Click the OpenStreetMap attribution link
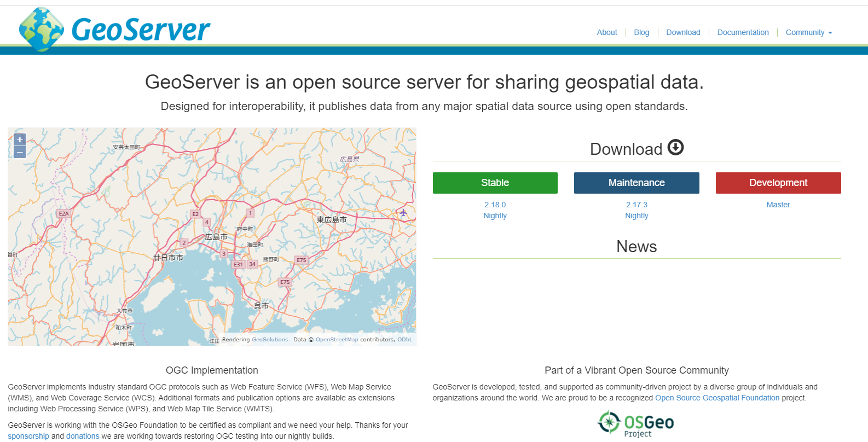868x442 pixels. point(337,340)
